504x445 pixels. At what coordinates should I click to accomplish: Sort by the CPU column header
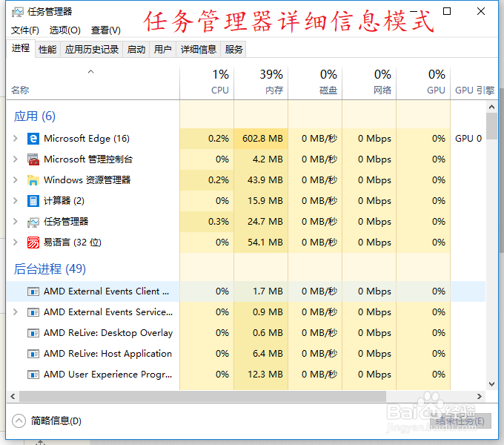[x=207, y=84]
